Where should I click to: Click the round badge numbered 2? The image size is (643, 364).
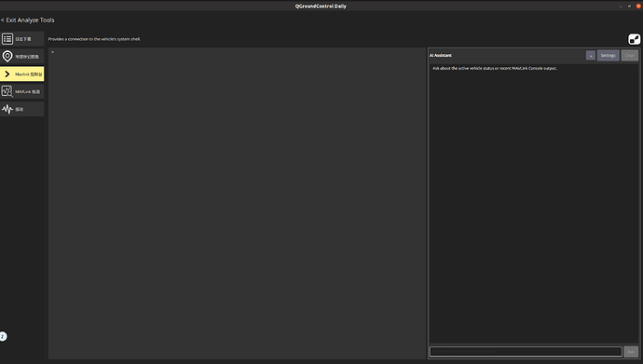pos(3,337)
